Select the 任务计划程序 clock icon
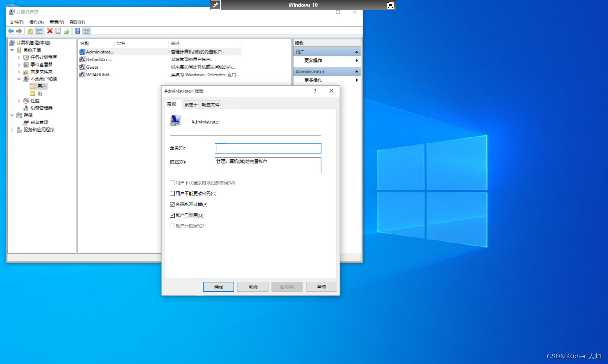This screenshot has height=364, width=608. [x=26, y=57]
